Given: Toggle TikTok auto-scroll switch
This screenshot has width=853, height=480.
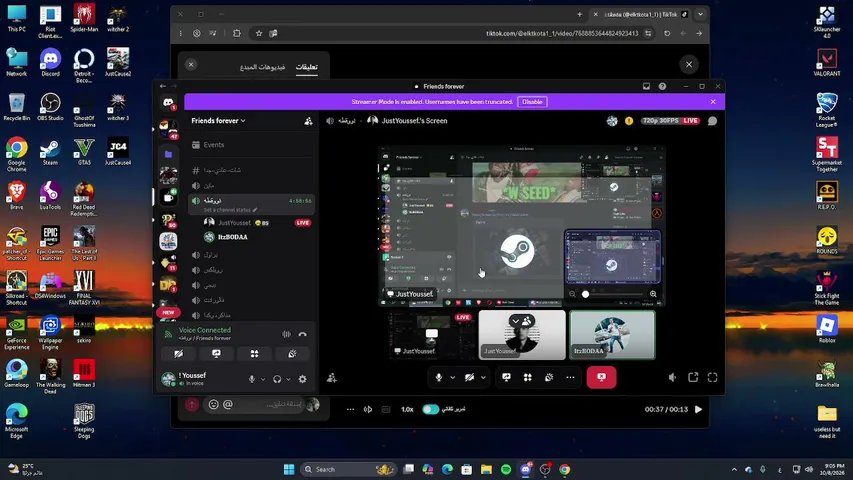Looking at the screenshot, I should click(430, 409).
